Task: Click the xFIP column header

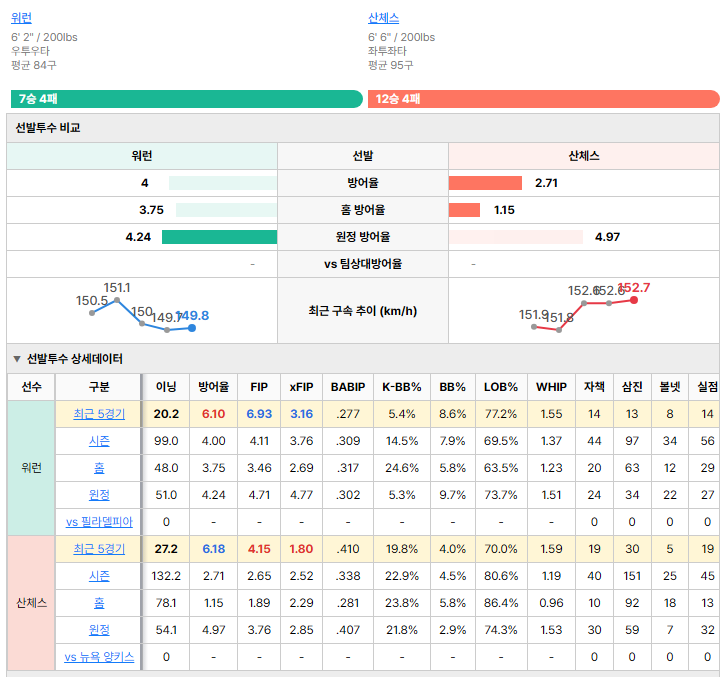Action: pyautogui.click(x=301, y=387)
